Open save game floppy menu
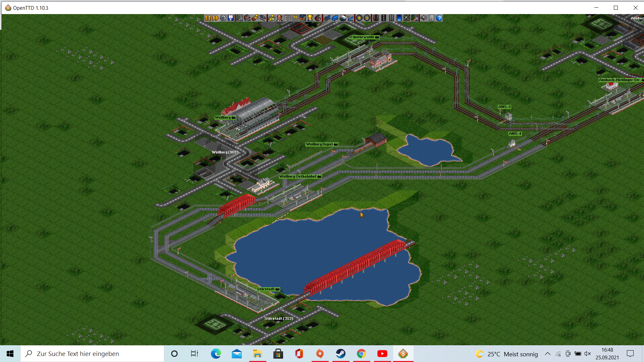The height and width of the screenshot is (362, 644). pos(231,18)
